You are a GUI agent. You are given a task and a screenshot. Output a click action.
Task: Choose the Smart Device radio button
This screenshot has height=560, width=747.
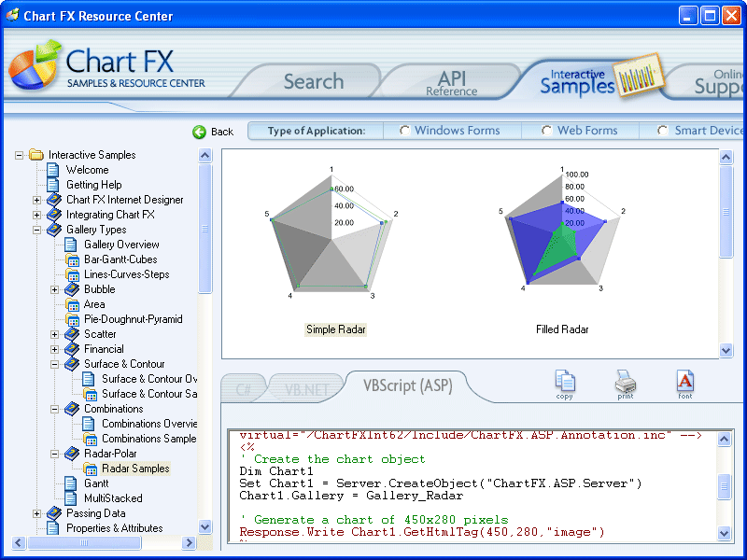[663, 131]
